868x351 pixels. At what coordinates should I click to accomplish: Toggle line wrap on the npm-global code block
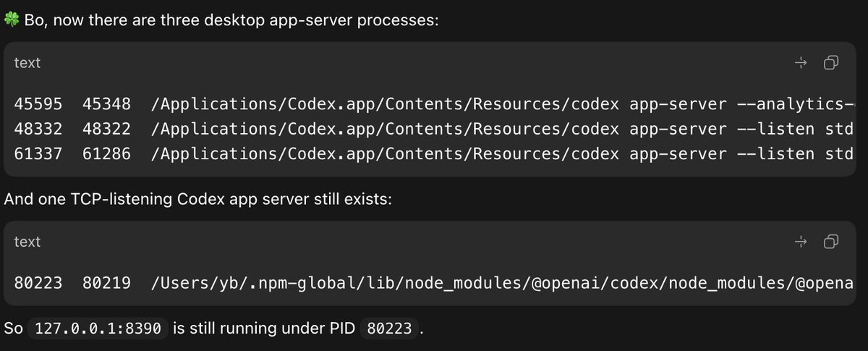coord(801,242)
